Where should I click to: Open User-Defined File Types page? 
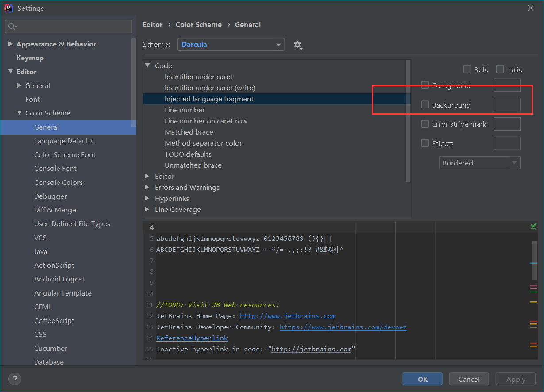(x=72, y=224)
